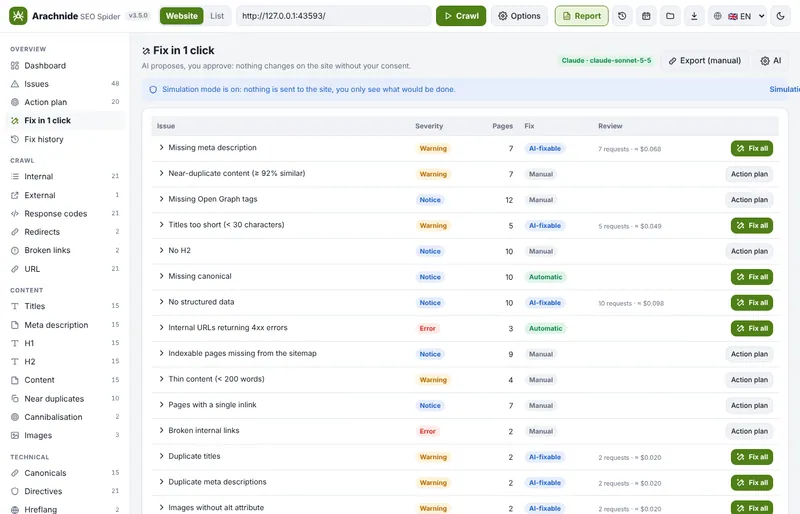Open the AI settings button
The width and height of the screenshot is (800, 514).
point(770,61)
